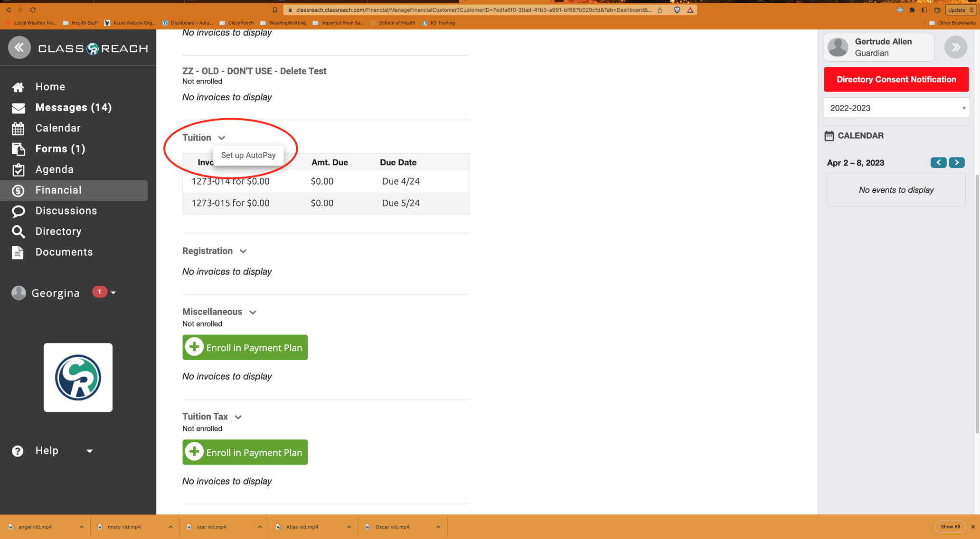Click Enroll in Payment Plan under Miscellaneous
Image resolution: width=980 pixels, height=539 pixels.
[245, 348]
